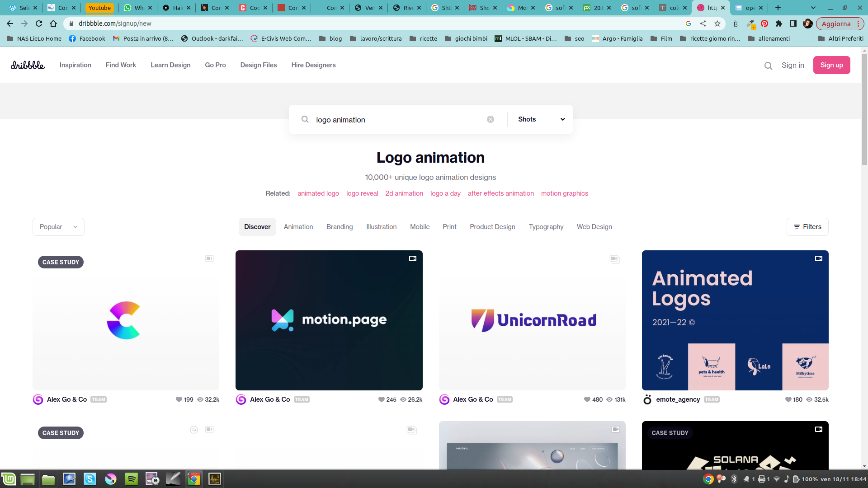Screen dimensions: 868x488
Task: Reload the page with the browser refresh icon
Action: pos(39,23)
